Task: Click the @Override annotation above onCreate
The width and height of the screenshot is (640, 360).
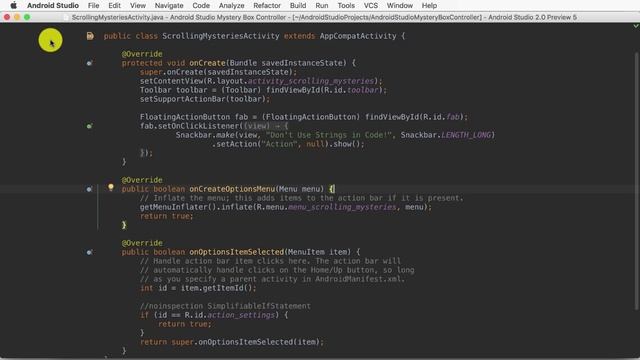Action: 142,54
